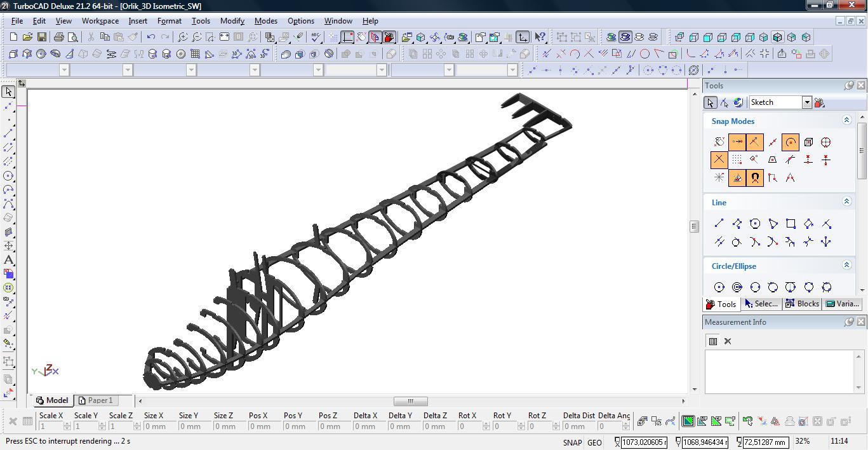Click the spell check ABC icon
This screenshot has height=450, width=868.
click(x=316, y=37)
